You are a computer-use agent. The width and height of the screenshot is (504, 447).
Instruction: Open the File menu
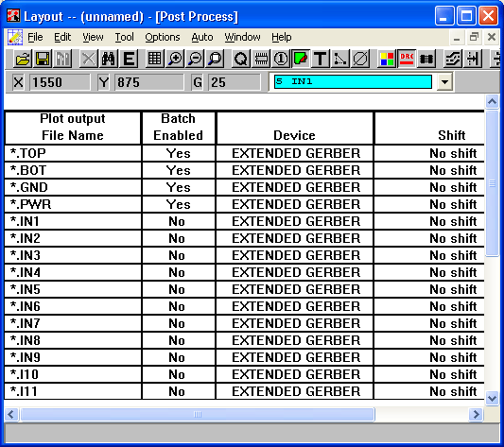pyautogui.click(x=35, y=37)
